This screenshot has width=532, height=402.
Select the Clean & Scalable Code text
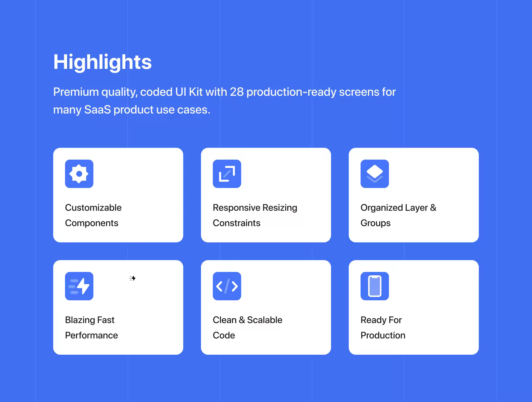[247, 328]
